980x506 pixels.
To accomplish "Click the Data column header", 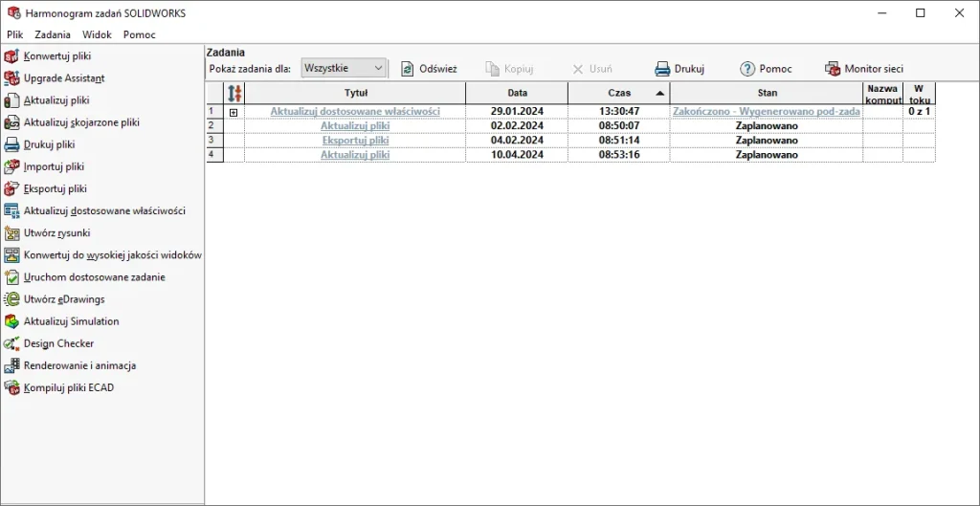I will click(x=517, y=93).
